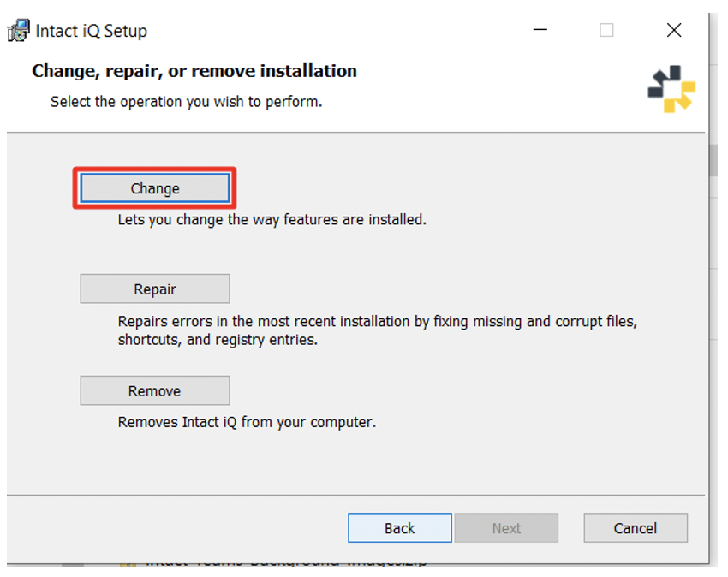
Task: Click the Intact iQ pinwheel logo
Action: click(671, 88)
